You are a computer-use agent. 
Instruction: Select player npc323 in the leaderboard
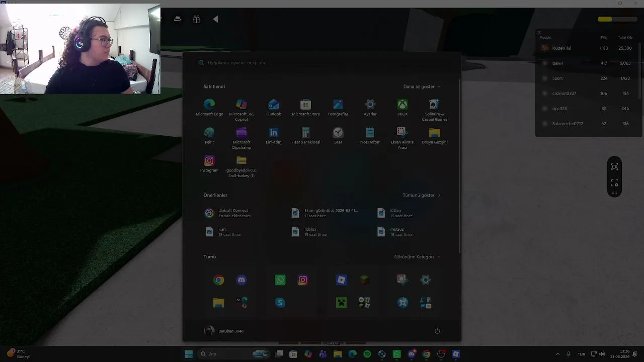tap(588, 109)
